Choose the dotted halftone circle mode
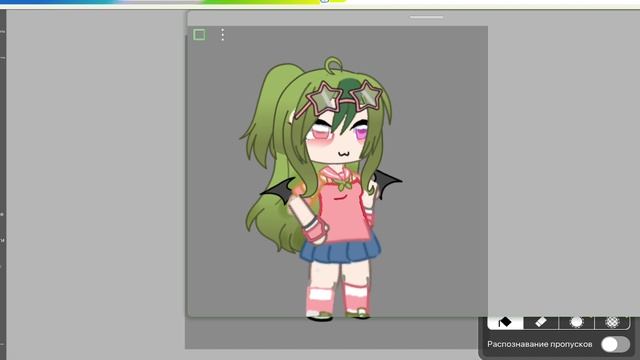This screenshot has width=640, height=360. [612, 322]
